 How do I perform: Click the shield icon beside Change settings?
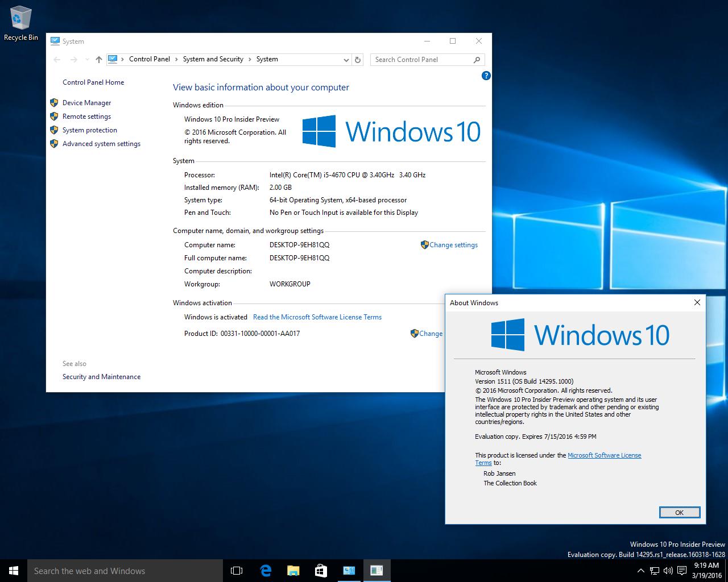[x=425, y=245]
